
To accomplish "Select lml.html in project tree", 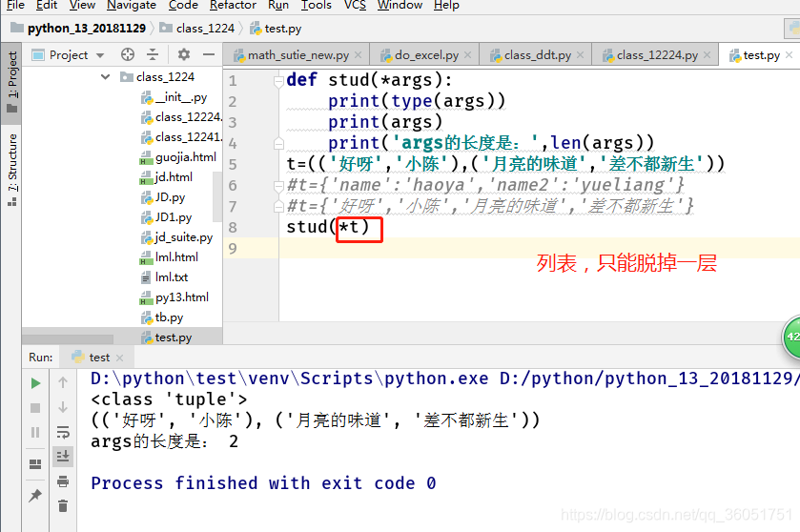I will [169, 257].
